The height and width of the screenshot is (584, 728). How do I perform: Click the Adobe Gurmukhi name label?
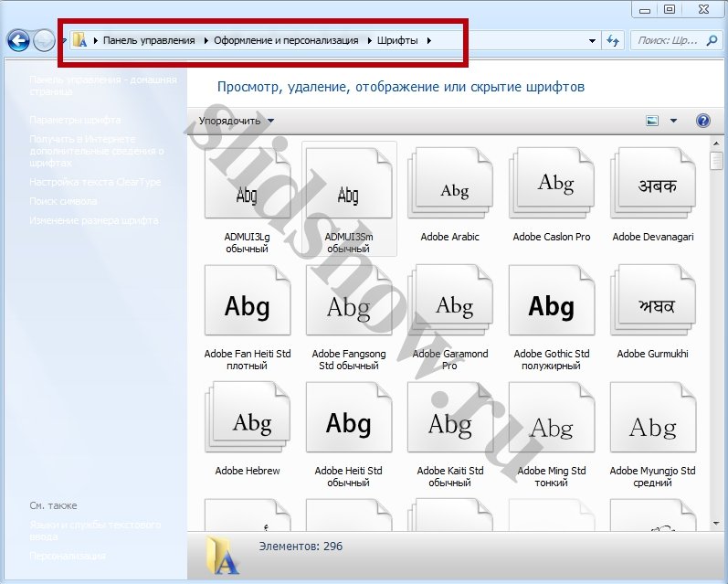tap(653, 354)
